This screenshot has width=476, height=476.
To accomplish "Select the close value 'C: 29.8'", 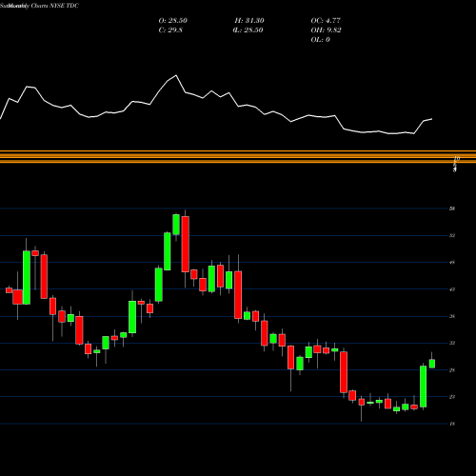I will (170, 30).
